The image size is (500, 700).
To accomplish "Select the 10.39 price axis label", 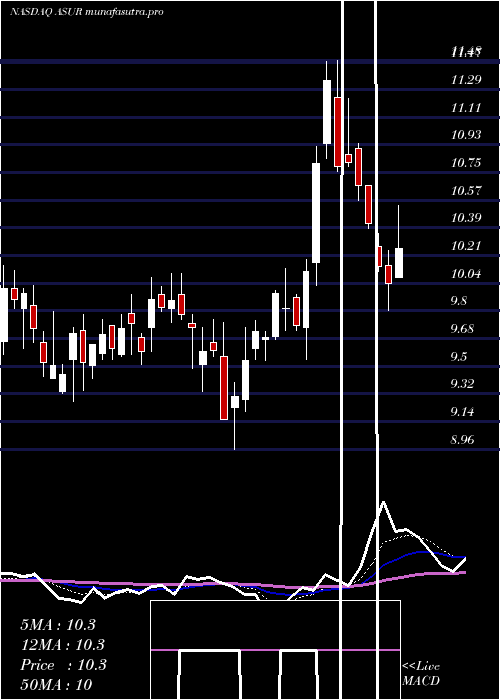I will 466,218.
